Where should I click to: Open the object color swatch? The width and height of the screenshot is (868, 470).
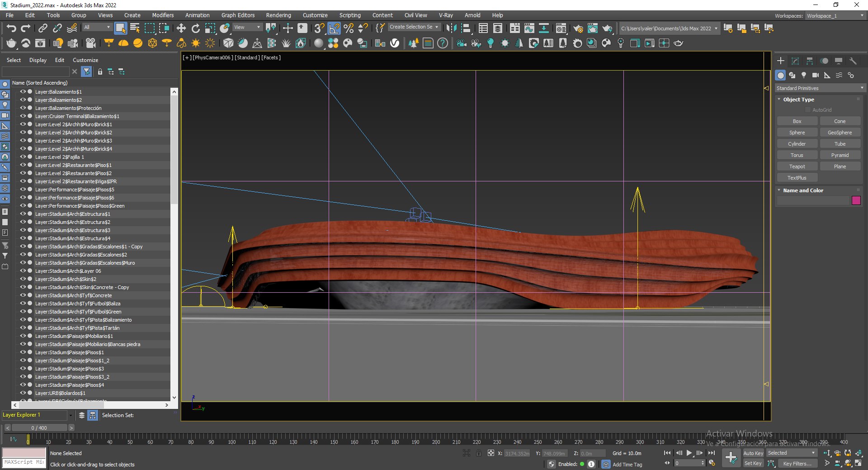click(x=856, y=200)
